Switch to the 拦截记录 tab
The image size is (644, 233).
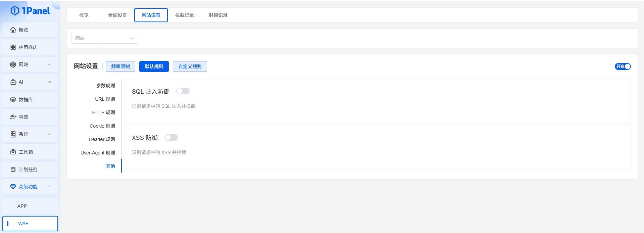[x=185, y=15]
